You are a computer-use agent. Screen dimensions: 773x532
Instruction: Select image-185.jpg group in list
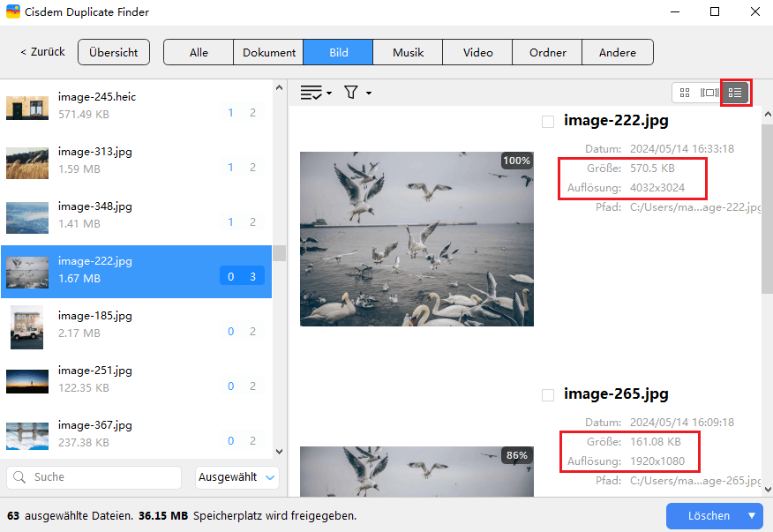click(136, 326)
